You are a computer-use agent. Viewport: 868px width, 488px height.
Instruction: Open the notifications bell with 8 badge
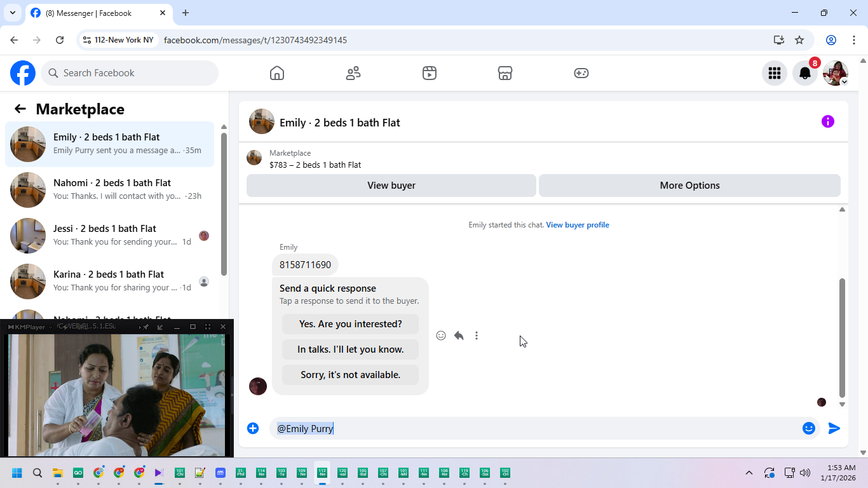coord(805,73)
